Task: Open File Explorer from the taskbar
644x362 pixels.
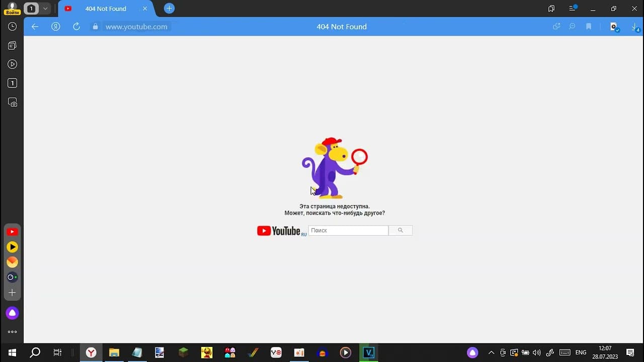Action: click(114, 352)
